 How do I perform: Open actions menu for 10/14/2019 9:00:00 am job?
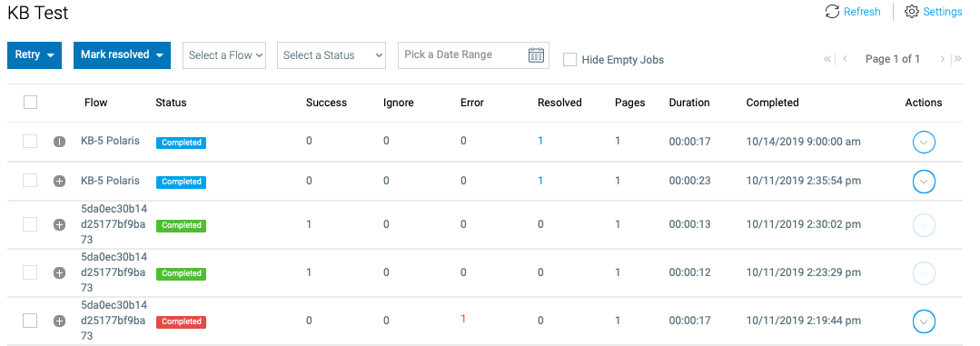(x=924, y=143)
